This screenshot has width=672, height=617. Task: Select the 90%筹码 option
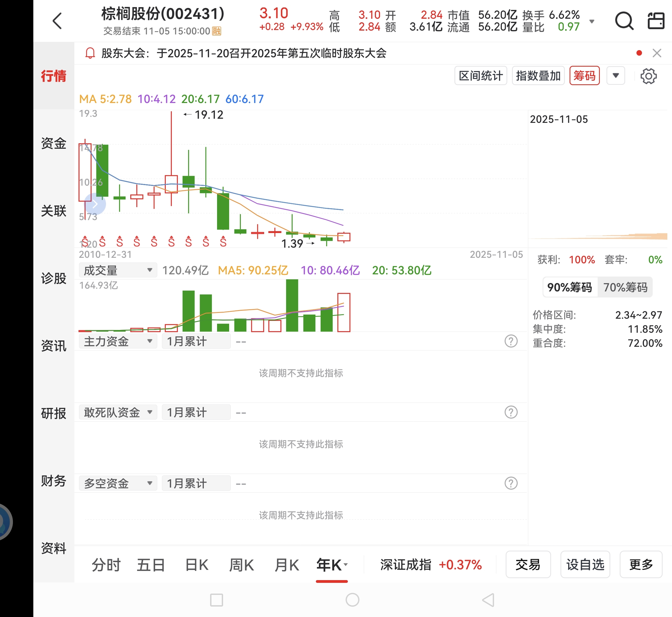point(570,287)
